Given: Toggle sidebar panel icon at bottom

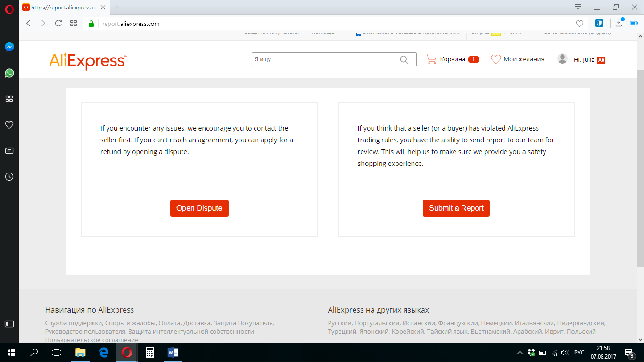Looking at the screenshot, I should [9, 324].
